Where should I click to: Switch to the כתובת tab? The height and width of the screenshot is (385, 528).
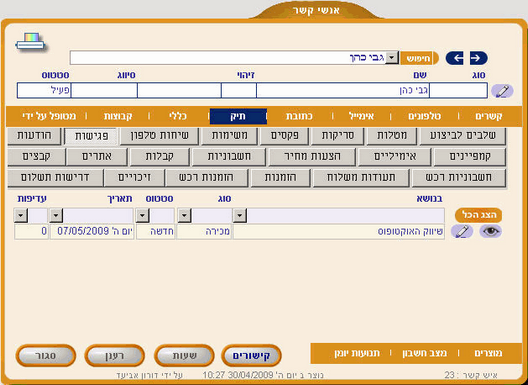click(299, 116)
